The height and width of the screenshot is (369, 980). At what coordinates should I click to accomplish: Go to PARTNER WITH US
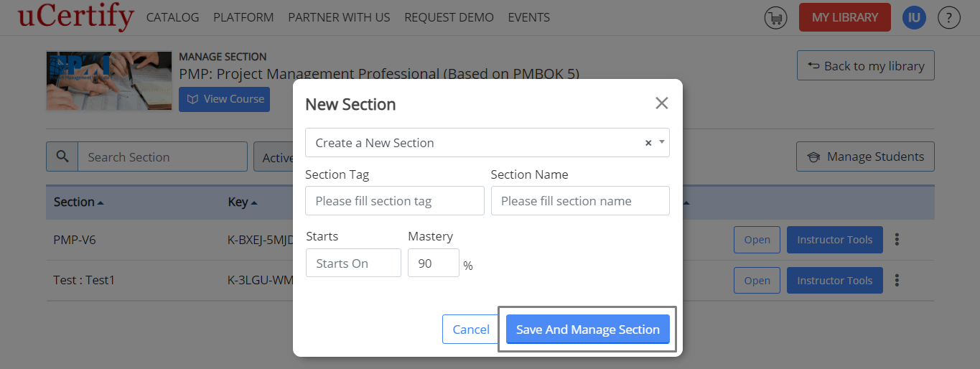(339, 17)
